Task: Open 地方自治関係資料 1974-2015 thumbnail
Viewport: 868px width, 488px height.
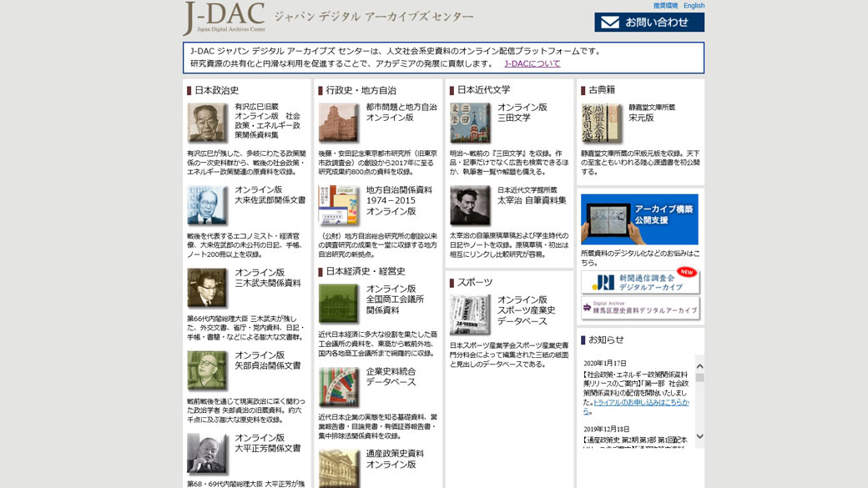Action: coord(338,205)
